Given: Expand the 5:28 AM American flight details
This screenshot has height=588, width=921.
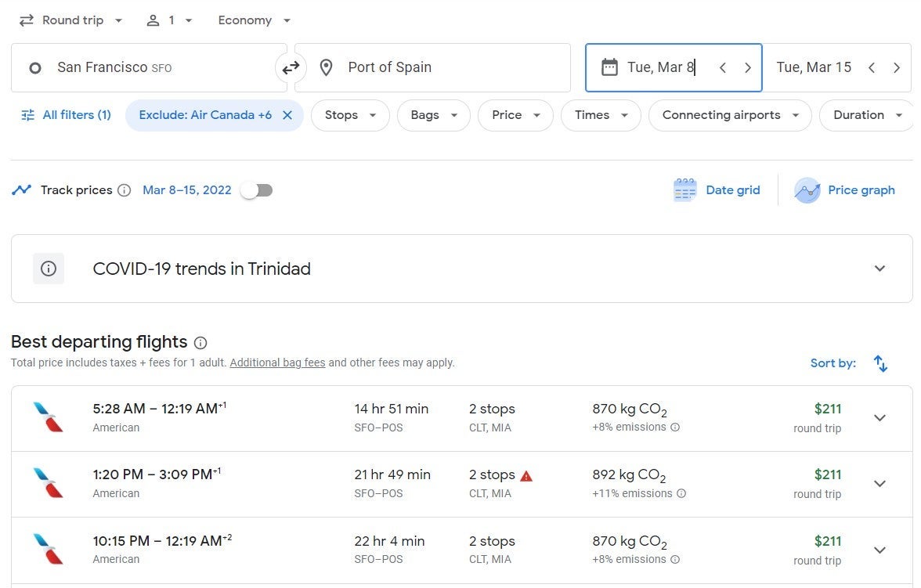Looking at the screenshot, I should (x=879, y=418).
